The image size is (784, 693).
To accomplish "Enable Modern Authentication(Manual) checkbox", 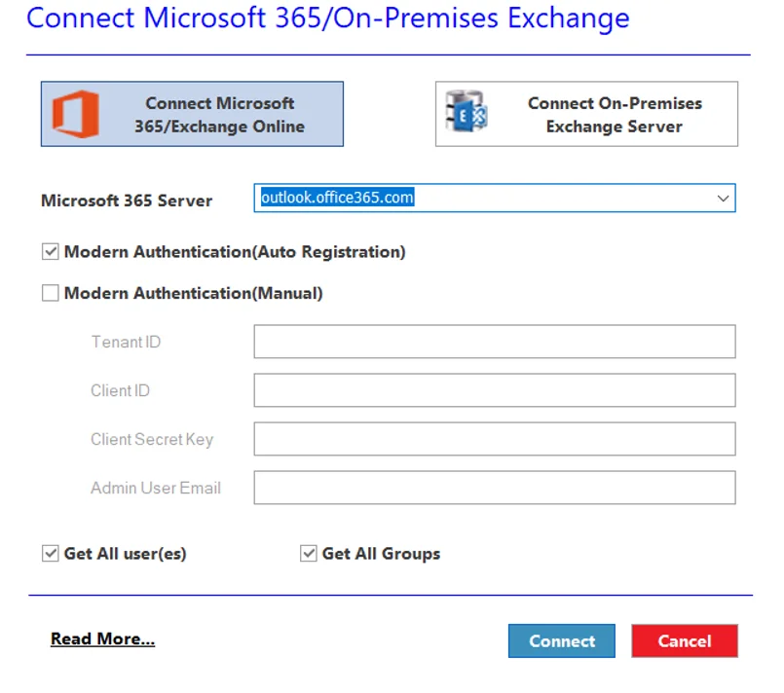I will click(50, 293).
